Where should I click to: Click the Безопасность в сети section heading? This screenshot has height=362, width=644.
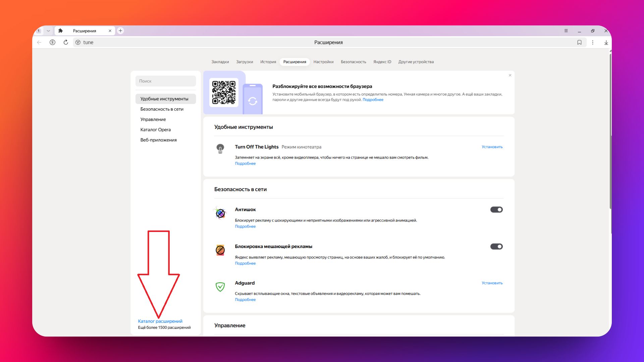240,189
